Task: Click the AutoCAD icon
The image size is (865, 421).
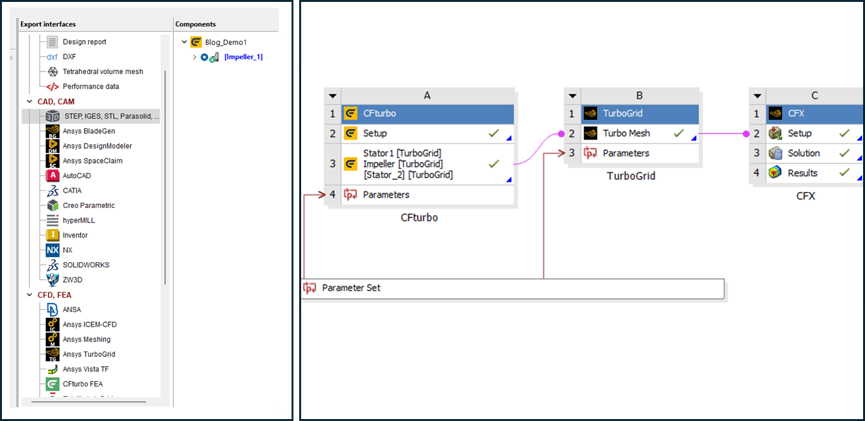Action: pos(52,176)
